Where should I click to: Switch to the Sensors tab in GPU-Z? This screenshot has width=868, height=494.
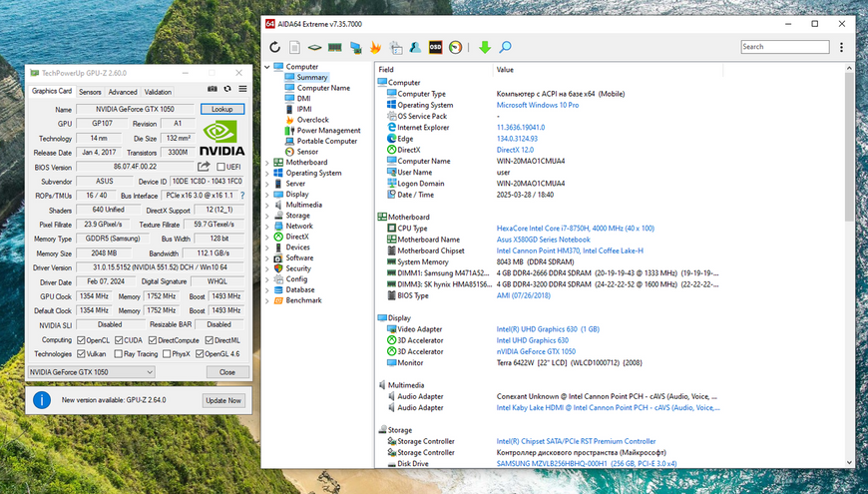click(90, 92)
